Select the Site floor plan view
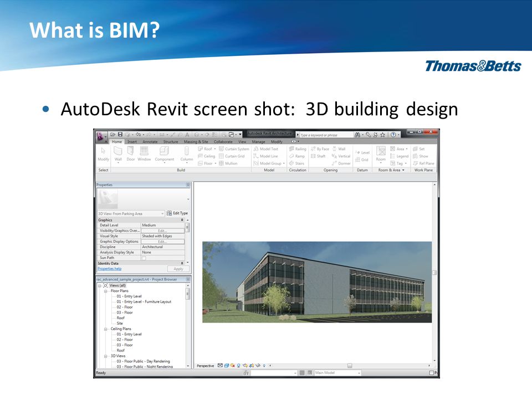The width and height of the screenshot is (532, 399). tap(120, 324)
